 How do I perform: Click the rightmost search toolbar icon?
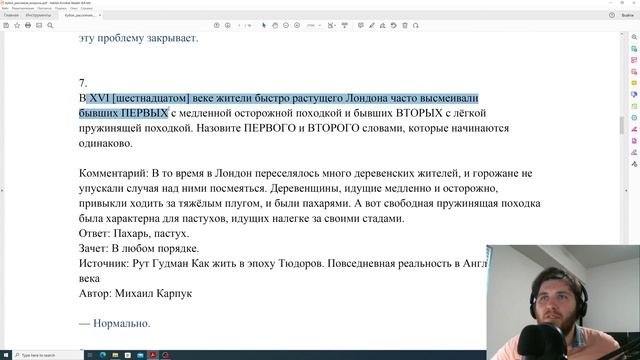(416, 25)
